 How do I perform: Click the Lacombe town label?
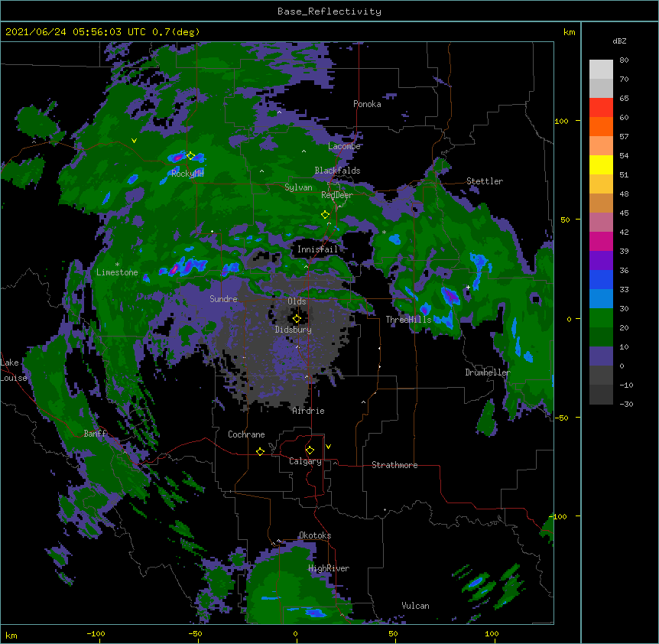coord(344,146)
